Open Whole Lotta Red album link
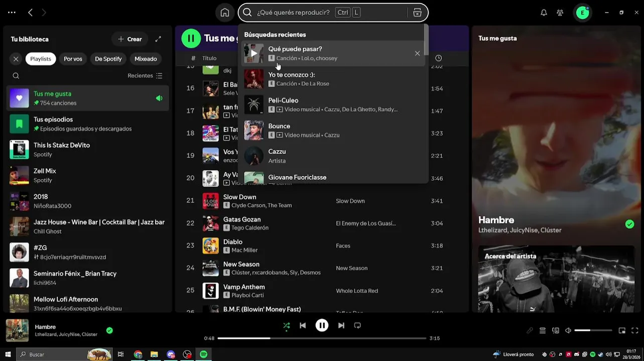644x361 pixels. [x=357, y=291]
